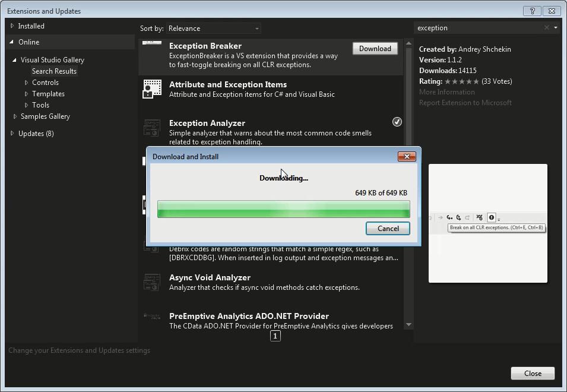Image resolution: width=567 pixels, height=392 pixels.
Task: Cancel the extension download
Action: click(x=388, y=229)
